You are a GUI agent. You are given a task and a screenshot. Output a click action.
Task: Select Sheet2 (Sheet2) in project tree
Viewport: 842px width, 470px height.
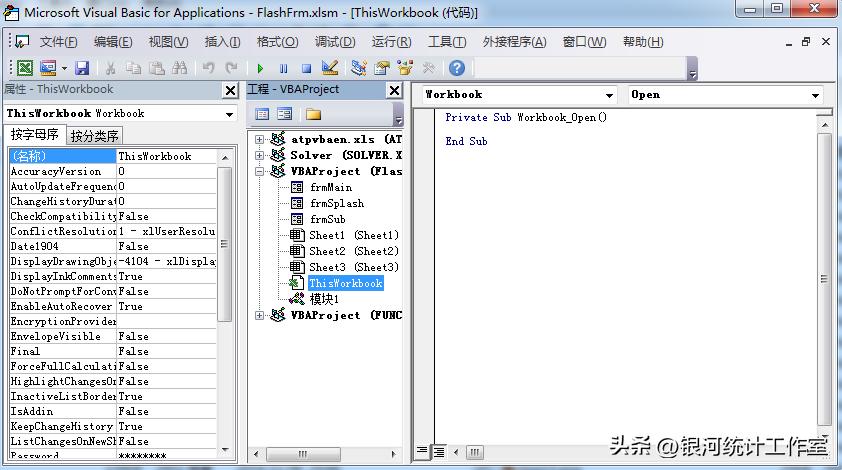click(354, 251)
